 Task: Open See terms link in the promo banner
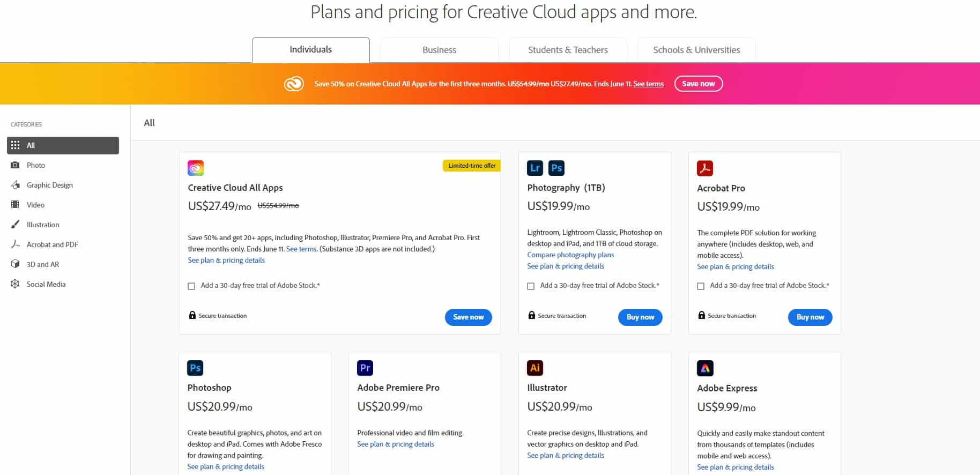click(x=649, y=84)
